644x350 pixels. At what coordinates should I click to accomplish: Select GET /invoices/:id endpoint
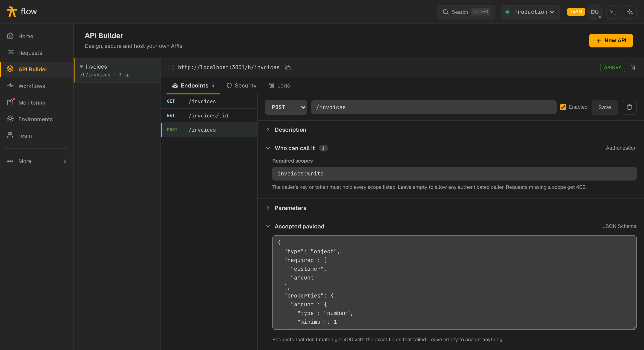209,115
